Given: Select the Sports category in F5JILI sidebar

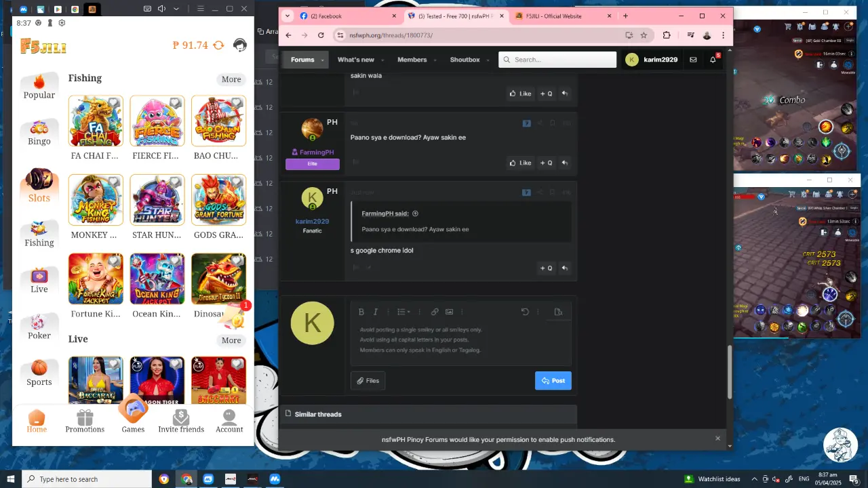Looking at the screenshot, I should tap(39, 373).
